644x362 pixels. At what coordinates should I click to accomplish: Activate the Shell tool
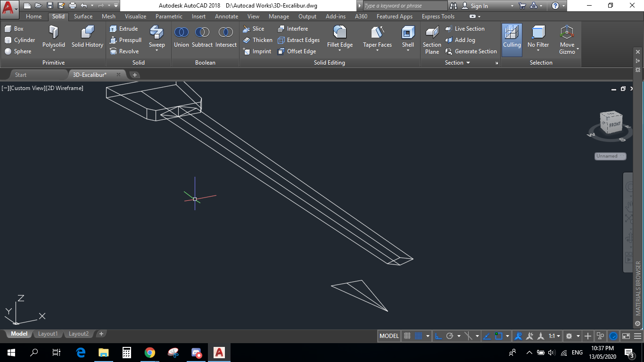point(408,37)
